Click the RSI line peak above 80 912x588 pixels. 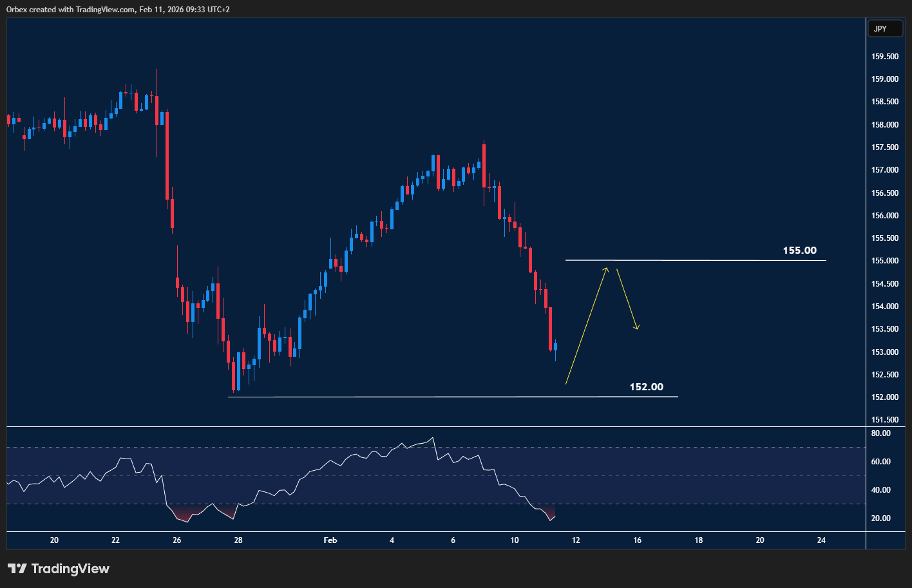point(433,437)
